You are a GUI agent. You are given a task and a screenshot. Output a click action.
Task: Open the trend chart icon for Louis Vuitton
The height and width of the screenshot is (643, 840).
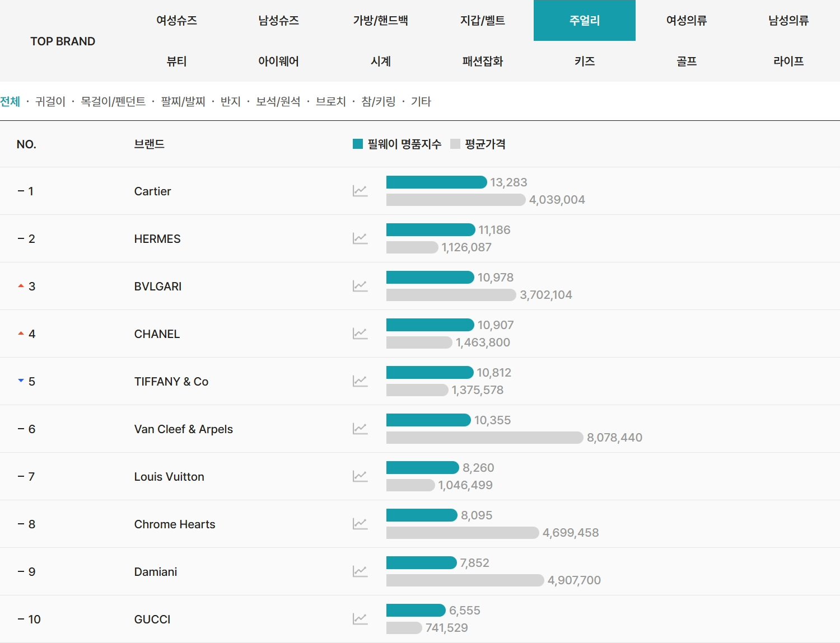point(360,476)
